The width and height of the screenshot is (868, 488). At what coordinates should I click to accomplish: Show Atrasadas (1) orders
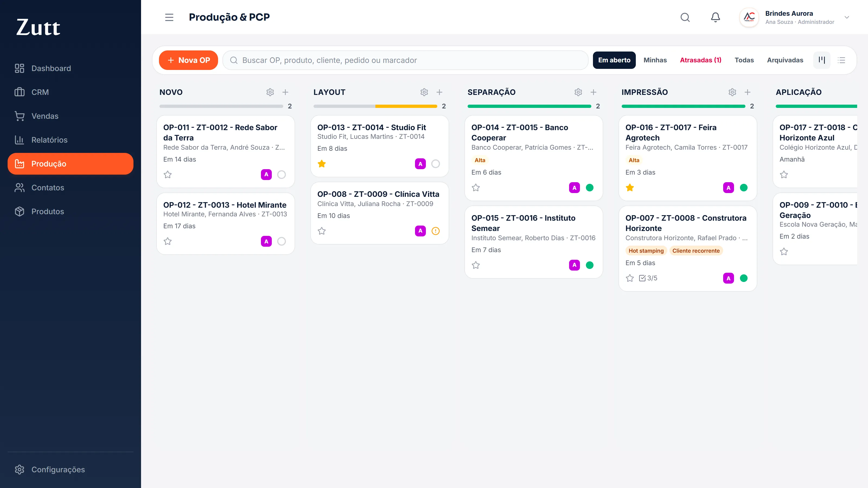701,60
